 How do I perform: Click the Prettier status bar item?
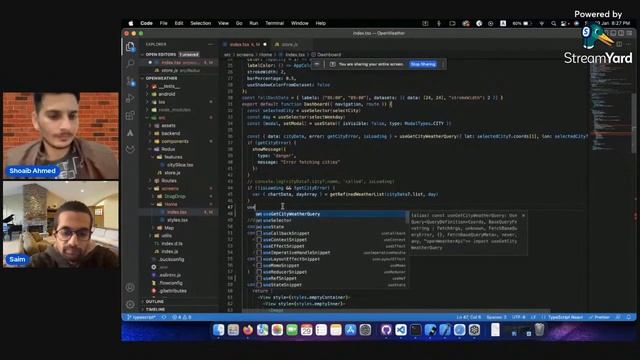599,317
